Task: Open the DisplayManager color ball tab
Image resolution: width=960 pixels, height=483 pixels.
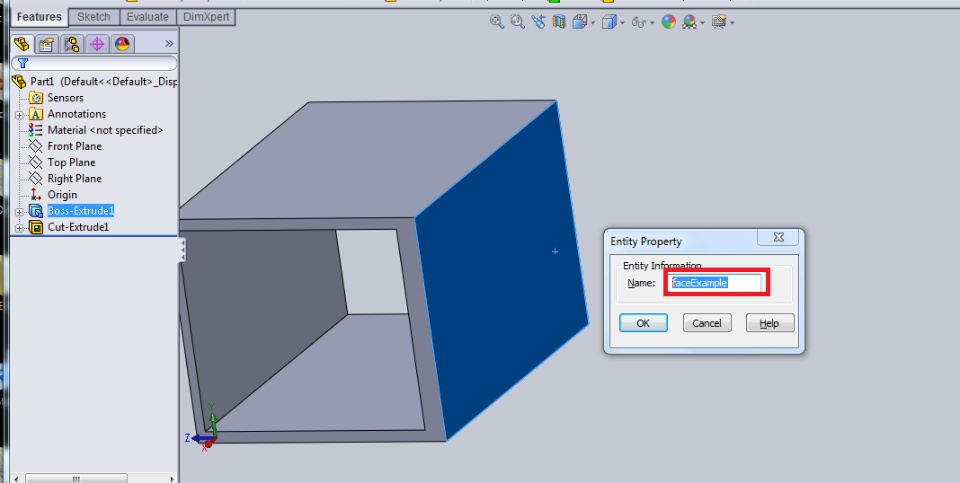Action: point(122,43)
